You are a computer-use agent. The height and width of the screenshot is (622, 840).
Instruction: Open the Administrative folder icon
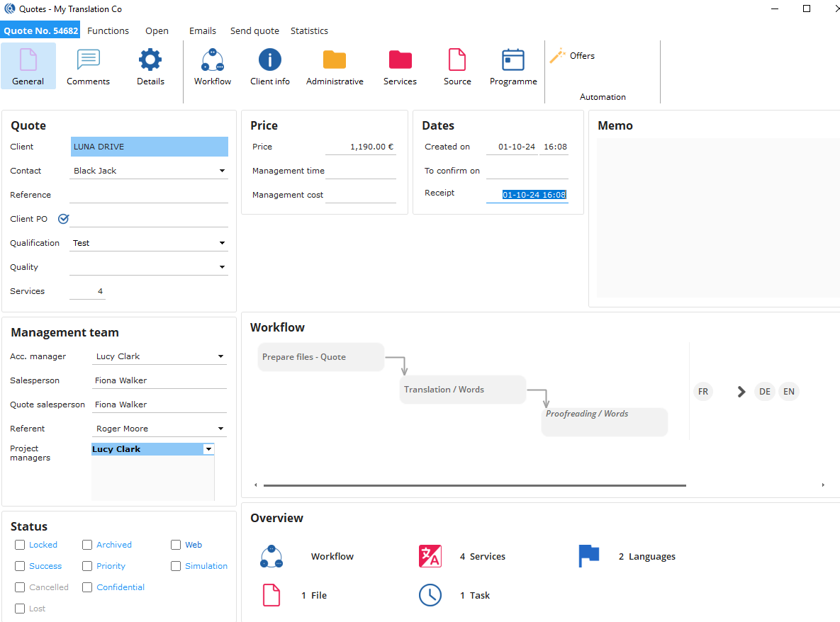pyautogui.click(x=335, y=61)
